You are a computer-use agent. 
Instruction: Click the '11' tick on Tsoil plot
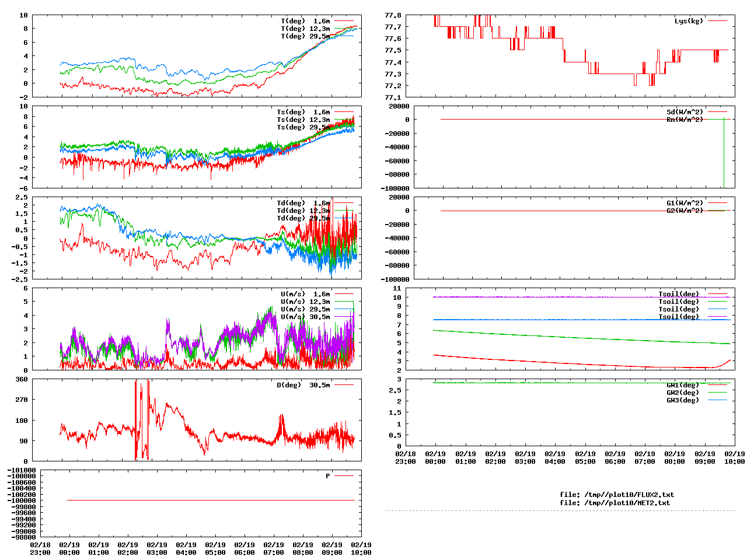[397, 288]
